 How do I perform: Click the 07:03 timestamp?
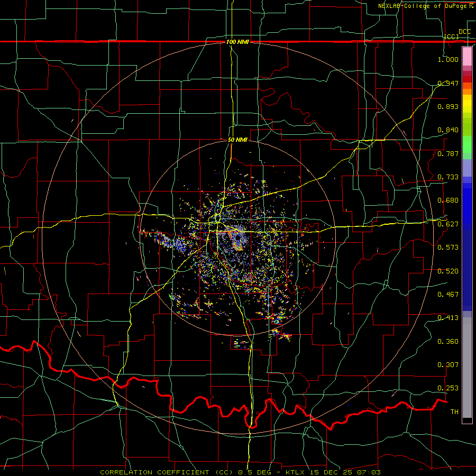tap(368, 472)
